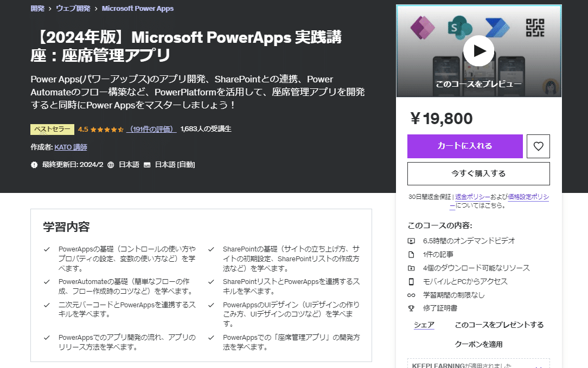Click the check icon beside PowerAppsの基礎
This screenshot has height=368, width=588.
click(47, 249)
